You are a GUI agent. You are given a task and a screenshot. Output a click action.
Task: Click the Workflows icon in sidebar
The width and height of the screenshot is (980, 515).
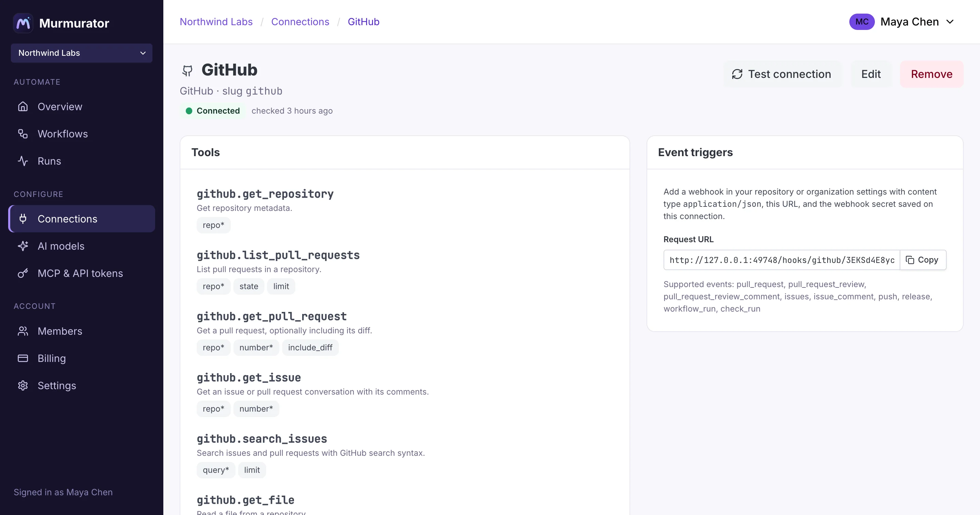(x=23, y=134)
